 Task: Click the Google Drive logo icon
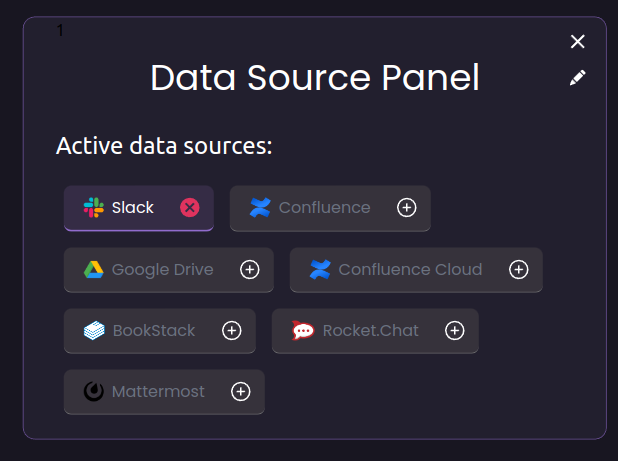click(x=94, y=270)
